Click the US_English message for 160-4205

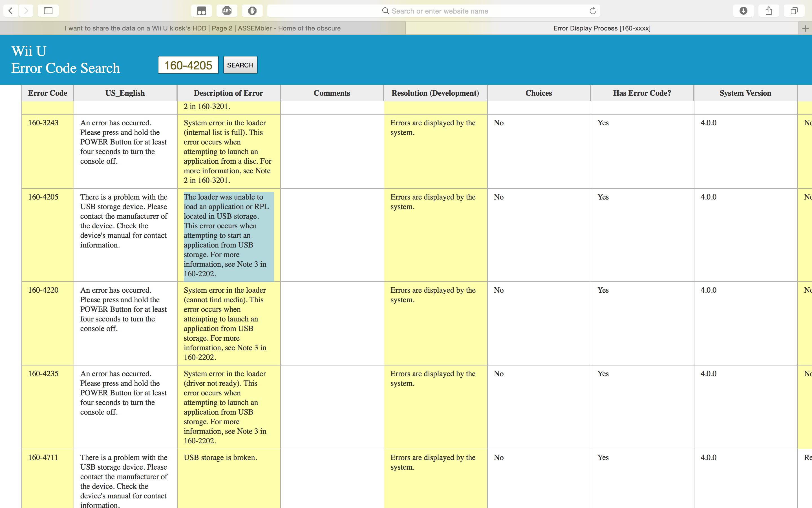(x=124, y=221)
